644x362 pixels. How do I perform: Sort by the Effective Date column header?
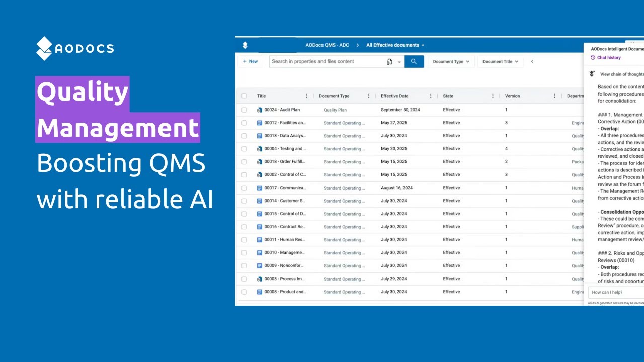(394, 96)
